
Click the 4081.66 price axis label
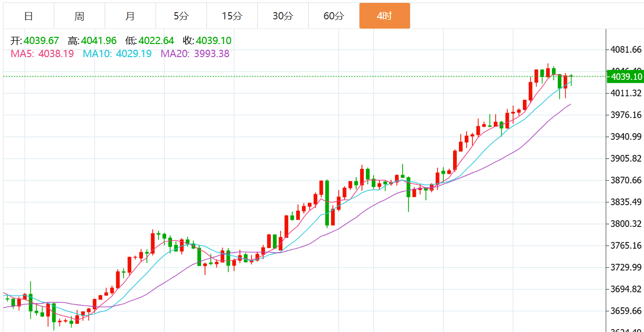(x=626, y=49)
